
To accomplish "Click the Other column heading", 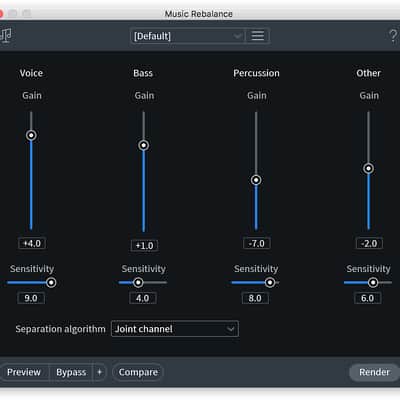I will click(x=368, y=73).
